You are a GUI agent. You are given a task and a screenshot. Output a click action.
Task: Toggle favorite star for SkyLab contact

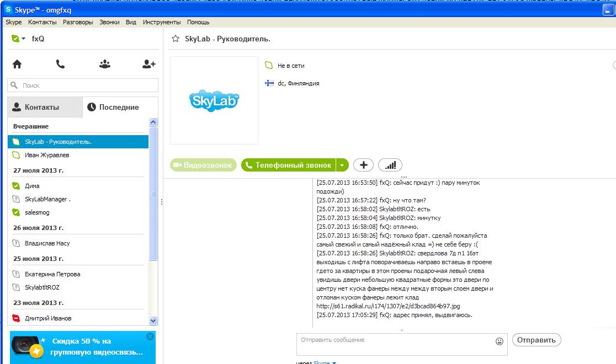(x=176, y=39)
